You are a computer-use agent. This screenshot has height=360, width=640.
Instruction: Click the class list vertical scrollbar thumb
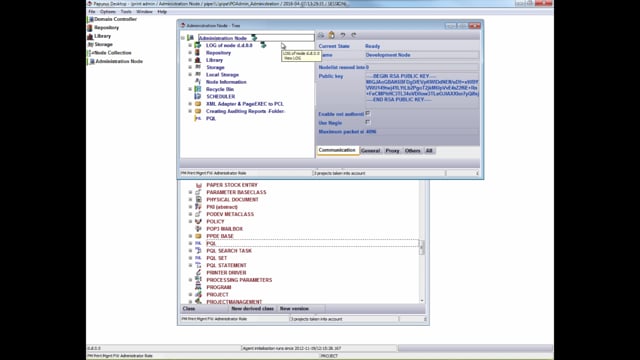[422, 247]
